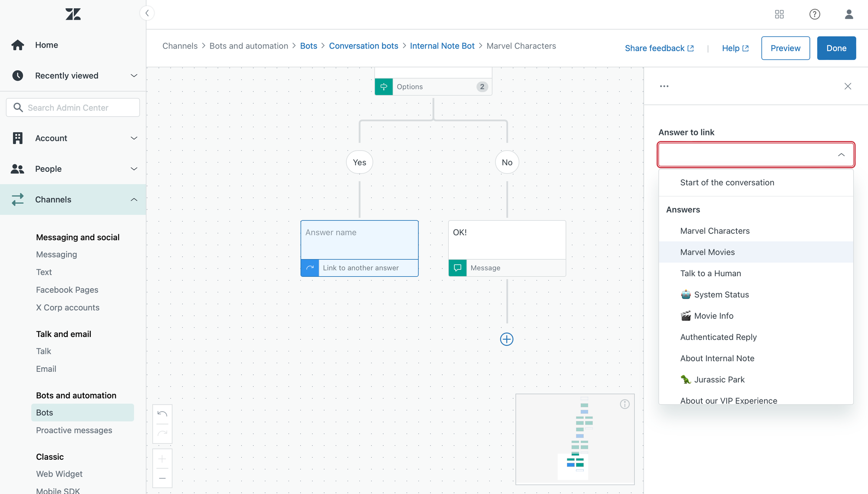Click the undo arrow on canvas
Screen dimensions: 868x494
click(162, 414)
